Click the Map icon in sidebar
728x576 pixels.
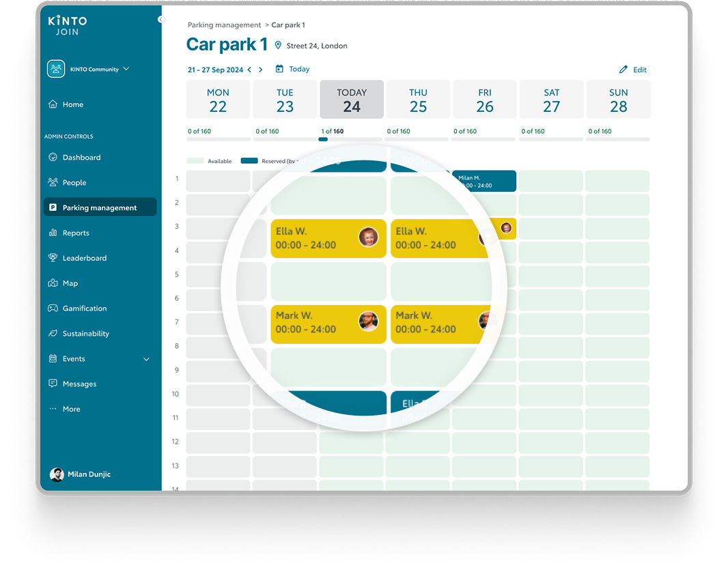pos(53,283)
